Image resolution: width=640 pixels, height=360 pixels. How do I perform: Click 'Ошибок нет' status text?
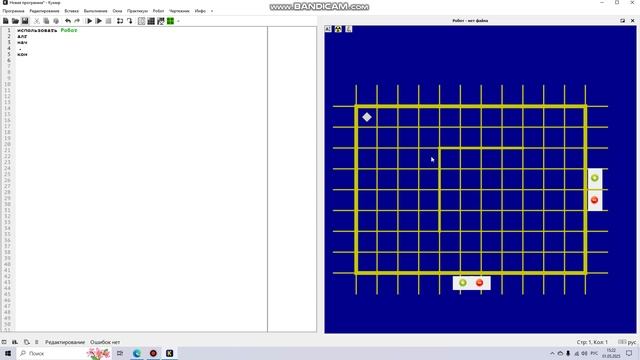click(105, 342)
